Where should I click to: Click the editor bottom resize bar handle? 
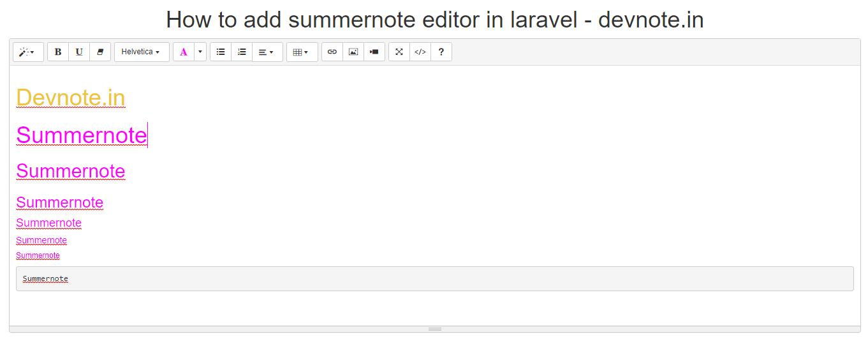pyautogui.click(x=435, y=329)
